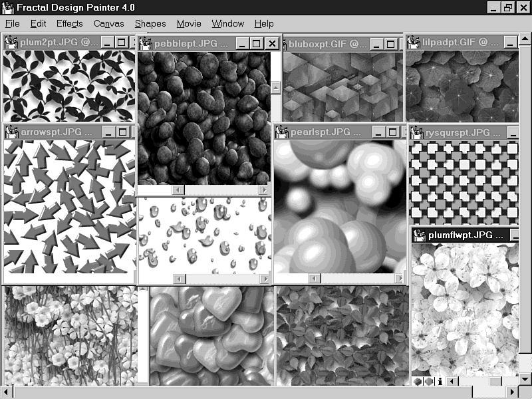Click the Painter icon in the pebblept.JPG title bar
This screenshot has width=532, height=399.
tap(146, 44)
